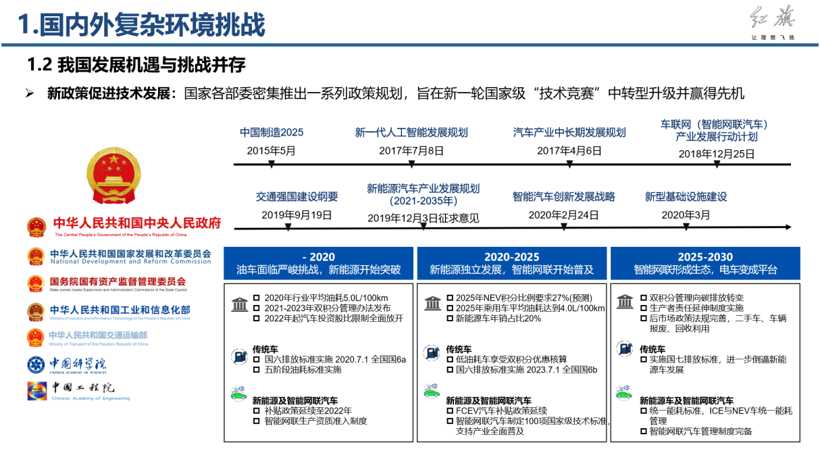Image resolution: width=820 pixels, height=461 pixels.
Task: Select the - 2020 blue phase header
Action: (318, 263)
